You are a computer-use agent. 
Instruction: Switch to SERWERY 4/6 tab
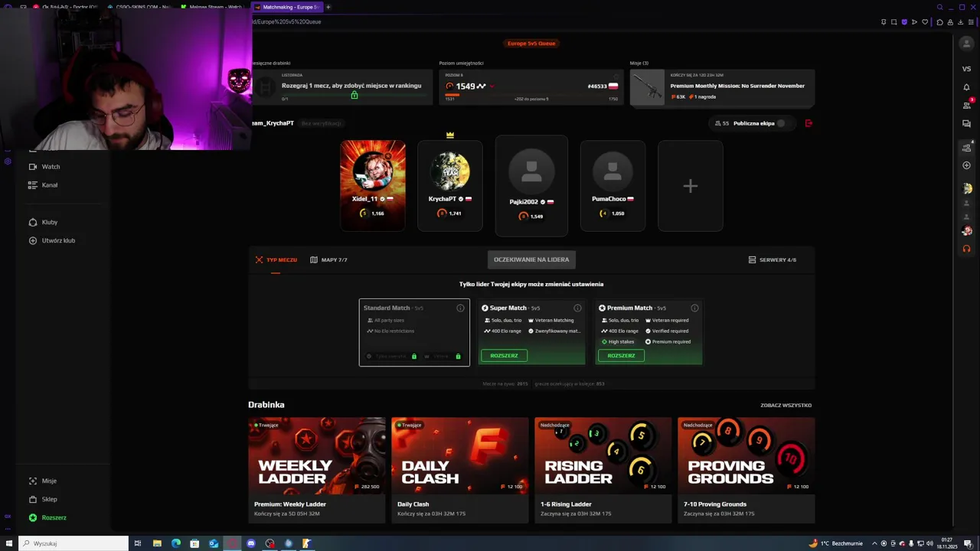(773, 259)
